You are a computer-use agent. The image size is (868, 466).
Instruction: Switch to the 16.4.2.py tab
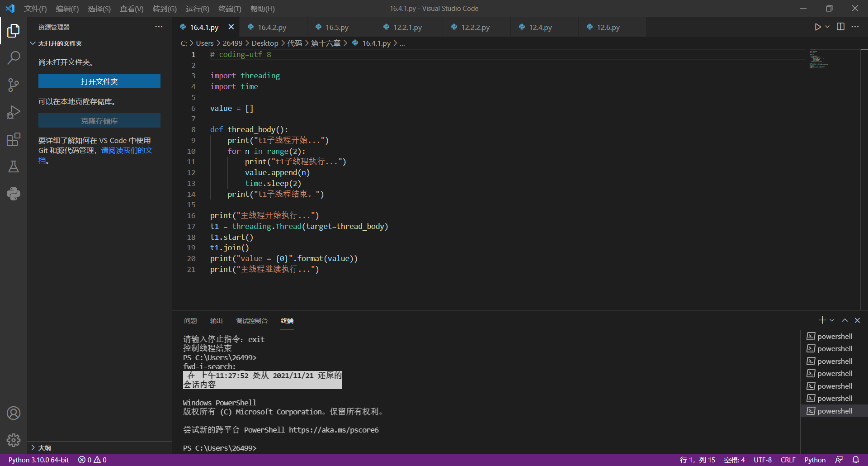272,27
